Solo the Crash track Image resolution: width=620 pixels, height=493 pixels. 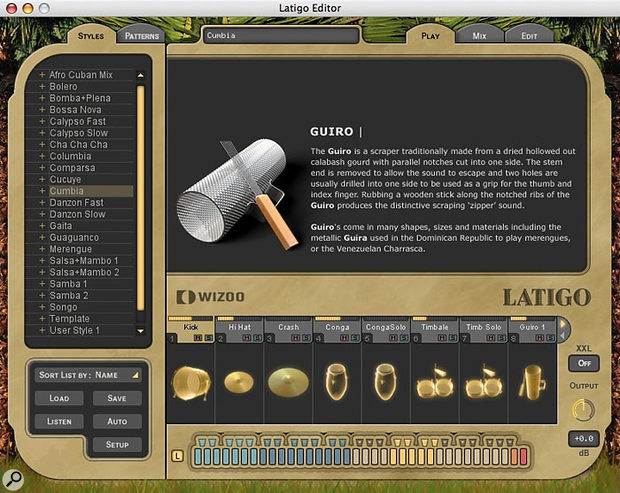[306, 338]
